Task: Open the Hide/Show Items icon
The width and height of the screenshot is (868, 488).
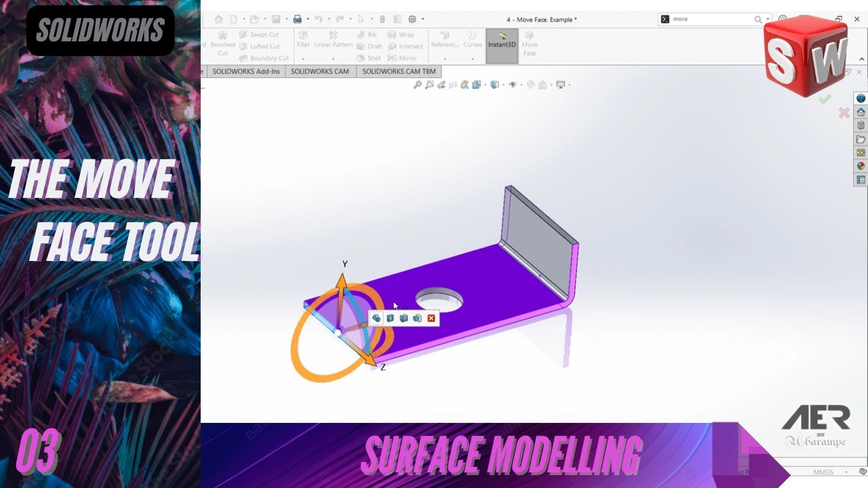Action: pyautogui.click(x=513, y=85)
